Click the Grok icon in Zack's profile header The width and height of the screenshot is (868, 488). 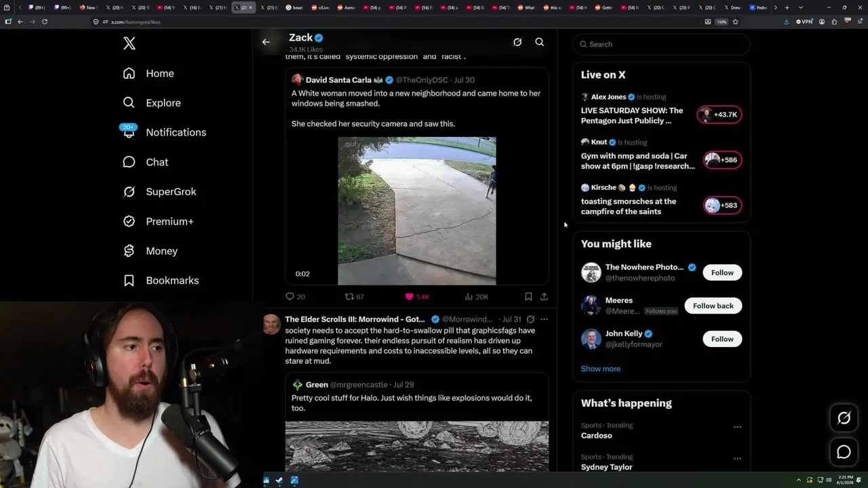pyautogui.click(x=517, y=42)
